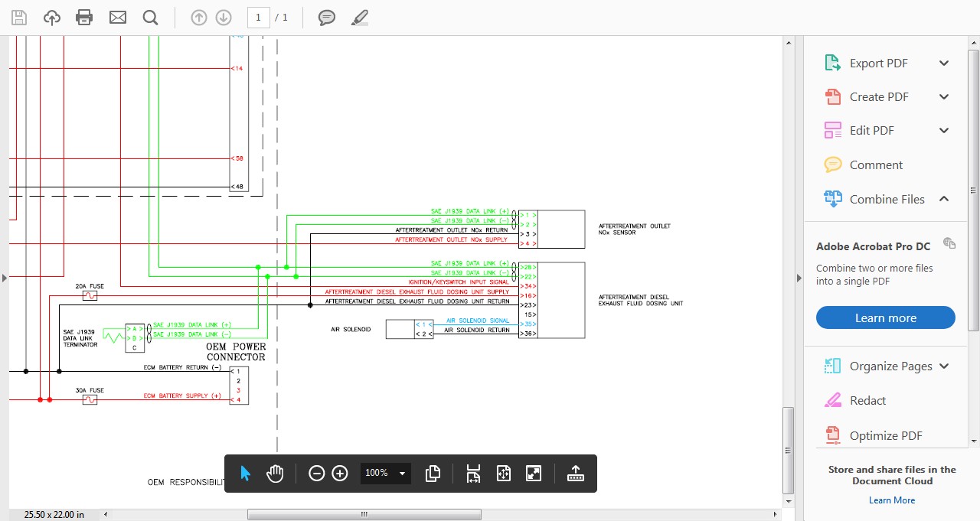This screenshot has height=521, width=980.
Task: Select the Highlight text pen tool
Action: 360,18
